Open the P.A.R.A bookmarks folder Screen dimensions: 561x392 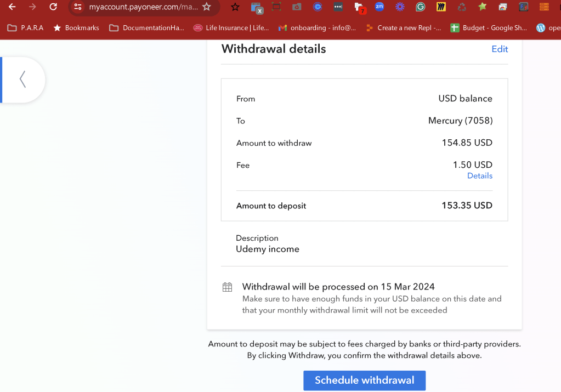click(25, 28)
